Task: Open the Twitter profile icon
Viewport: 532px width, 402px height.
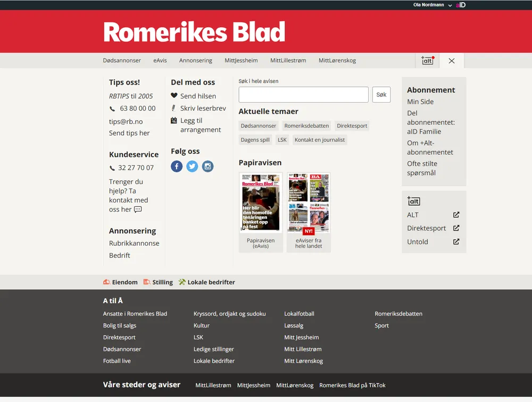Action: click(192, 166)
